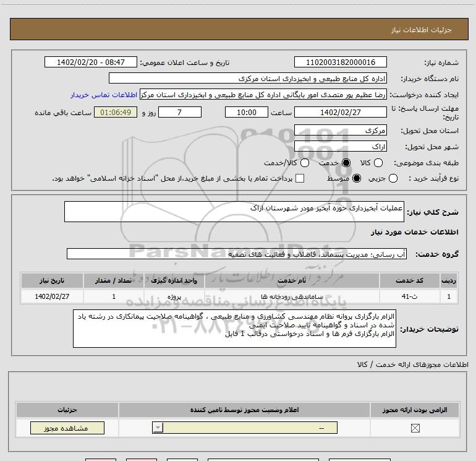Open the اطلاعات تماس خریدار link

click(104, 95)
